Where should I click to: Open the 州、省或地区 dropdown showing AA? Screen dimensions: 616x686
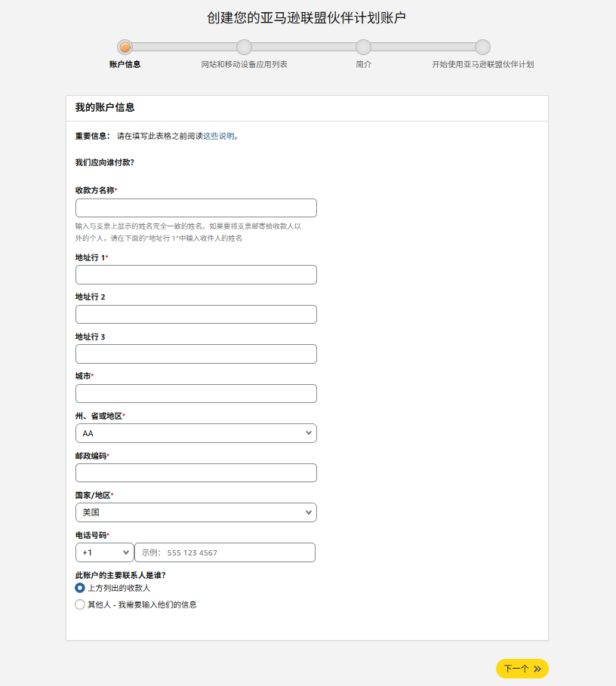pos(195,432)
